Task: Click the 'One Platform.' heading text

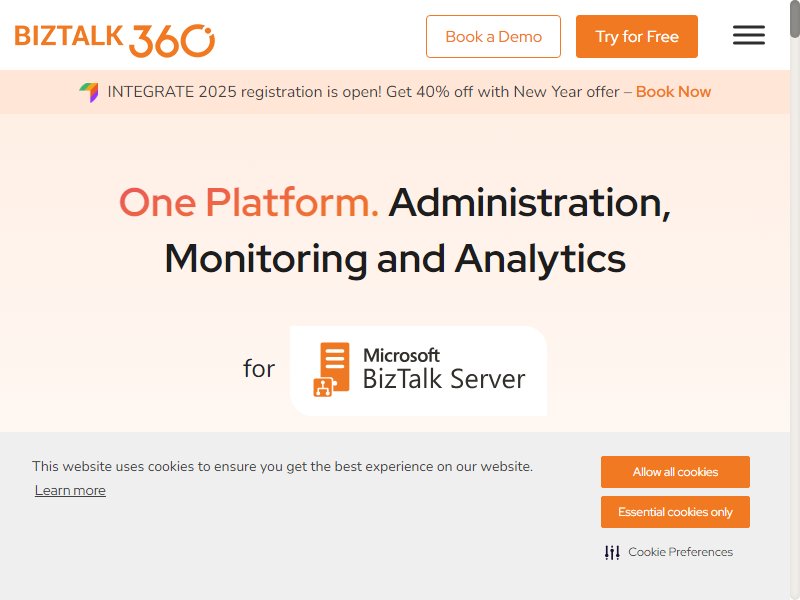Action: point(249,203)
